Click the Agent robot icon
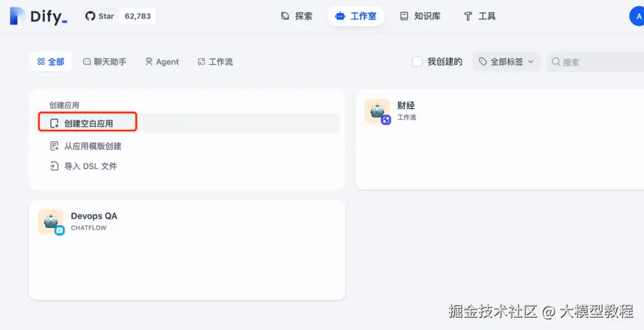This screenshot has width=644, height=330. tap(149, 61)
